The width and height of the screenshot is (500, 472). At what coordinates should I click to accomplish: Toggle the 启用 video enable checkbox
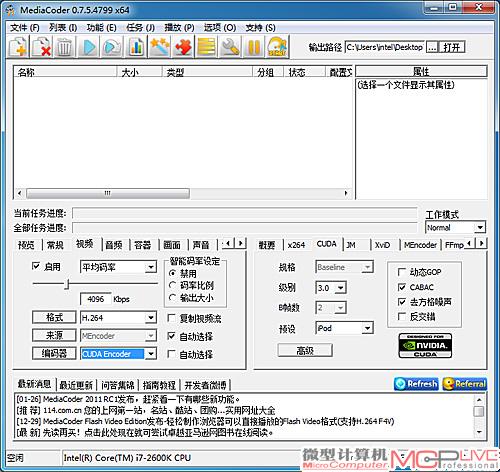point(36,266)
